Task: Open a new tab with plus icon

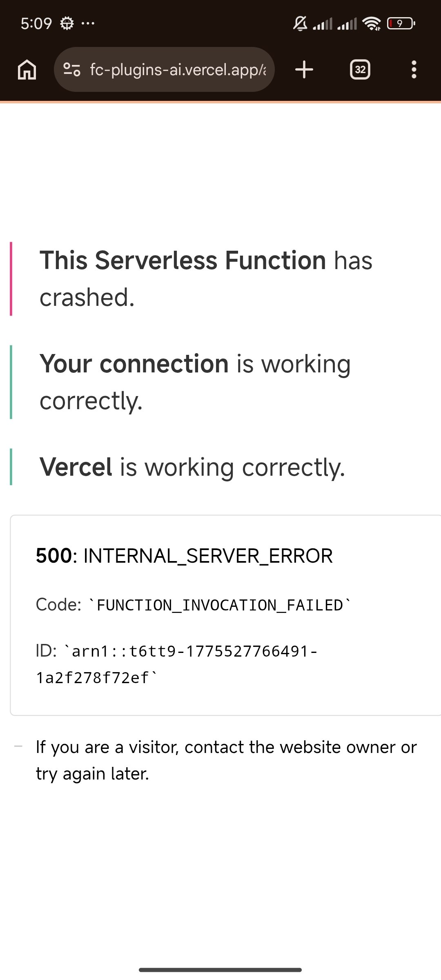Action: 304,69
